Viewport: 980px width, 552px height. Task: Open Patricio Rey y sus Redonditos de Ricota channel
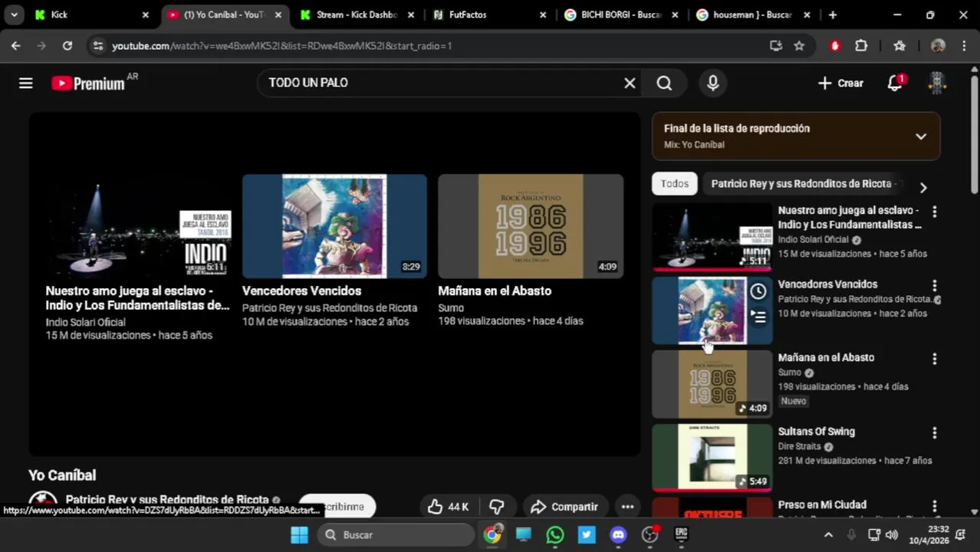[167, 500]
